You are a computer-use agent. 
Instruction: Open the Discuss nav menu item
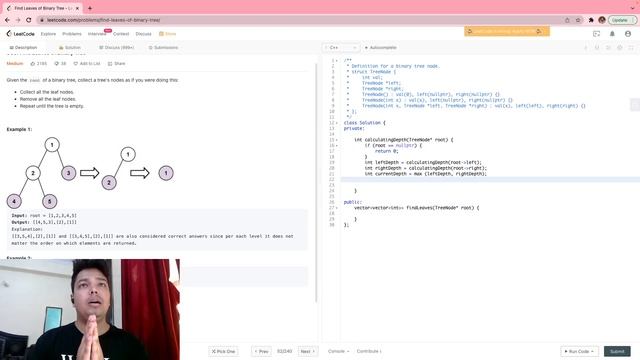tap(143, 34)
